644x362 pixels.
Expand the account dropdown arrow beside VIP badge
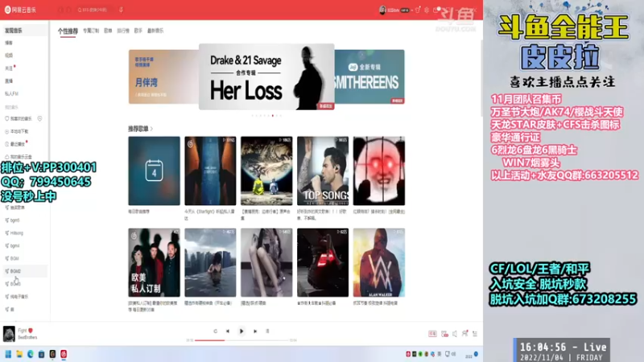coord(412,10)
